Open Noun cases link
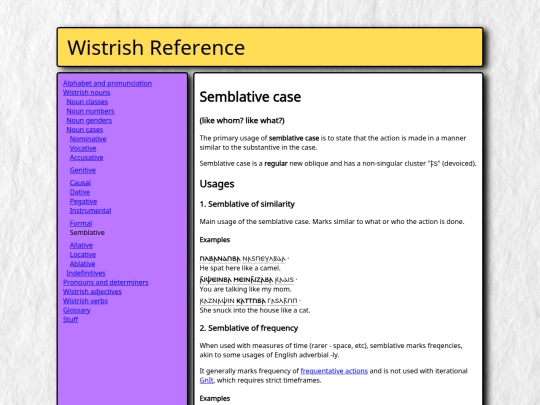Viewport: 540px width, 405px height. [x=85, y=130]
